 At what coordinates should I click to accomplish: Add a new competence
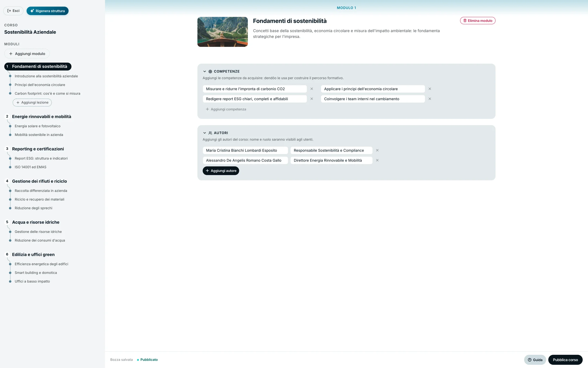coord(226,109)
